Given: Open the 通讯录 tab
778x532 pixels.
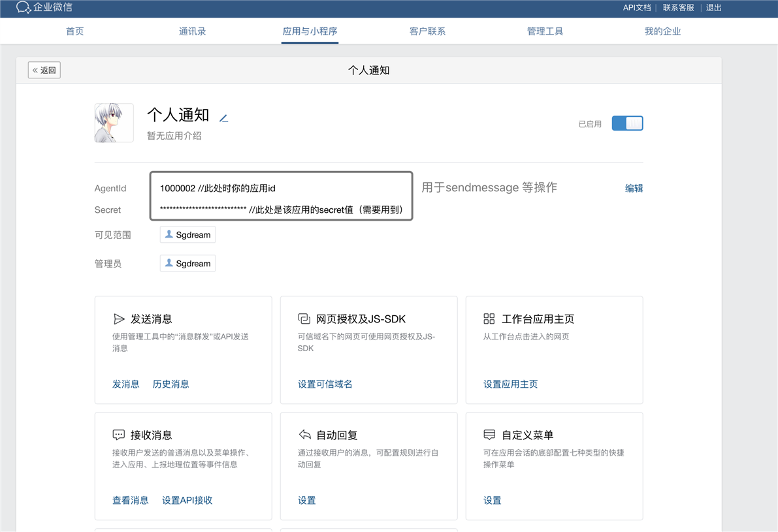Looking at the screenshot, I should [x=193, y=31].
